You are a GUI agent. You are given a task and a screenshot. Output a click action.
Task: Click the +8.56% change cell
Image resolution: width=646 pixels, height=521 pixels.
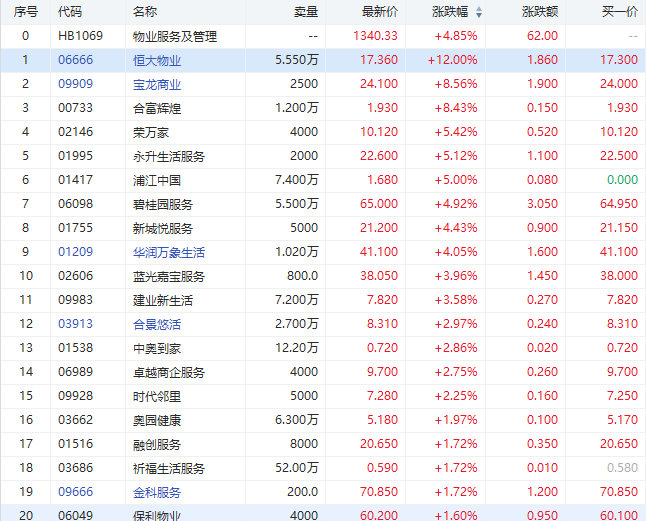pyautogui.click(x=456, y=84)
